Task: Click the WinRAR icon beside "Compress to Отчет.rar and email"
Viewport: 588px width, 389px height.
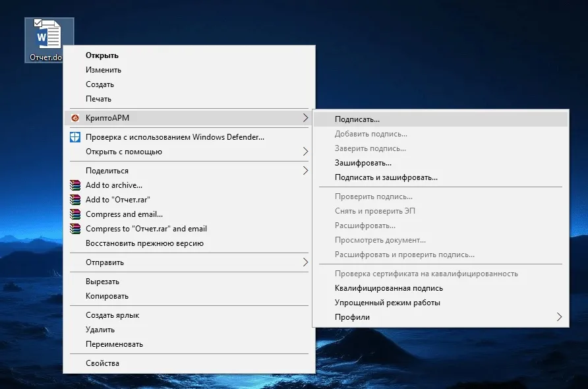Action: 76,229
